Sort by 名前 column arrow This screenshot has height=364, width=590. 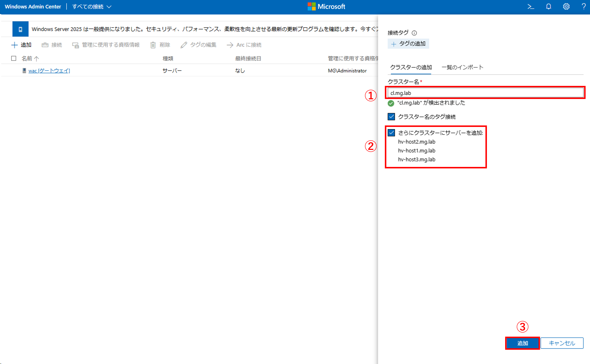[x=37, y=59]
